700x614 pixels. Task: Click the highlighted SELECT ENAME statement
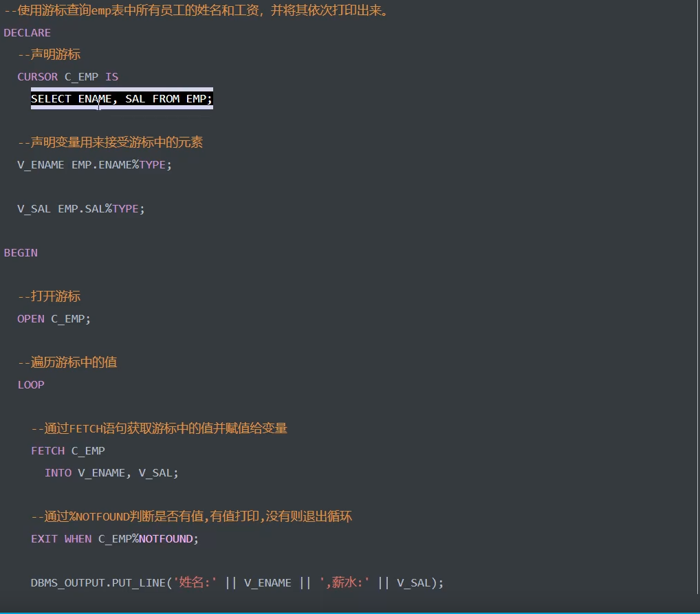pyautogui.click(x=121, y=99)
